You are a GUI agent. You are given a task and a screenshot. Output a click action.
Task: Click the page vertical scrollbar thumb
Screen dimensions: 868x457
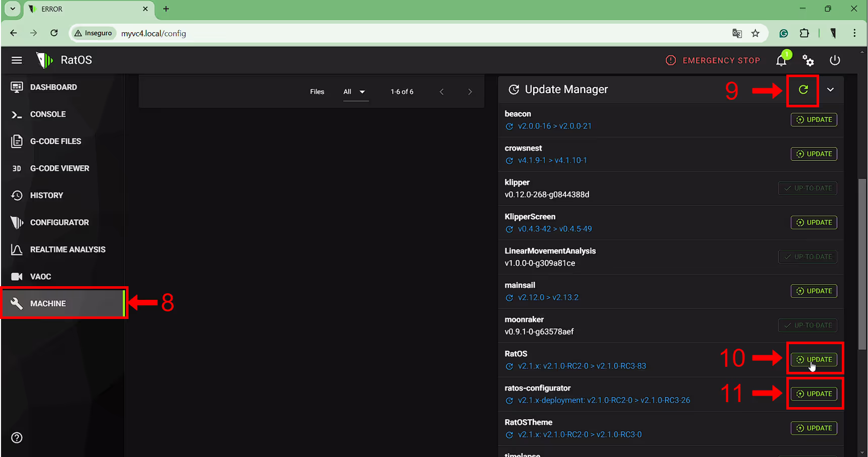pyautogui.click(x=862, y=264)
